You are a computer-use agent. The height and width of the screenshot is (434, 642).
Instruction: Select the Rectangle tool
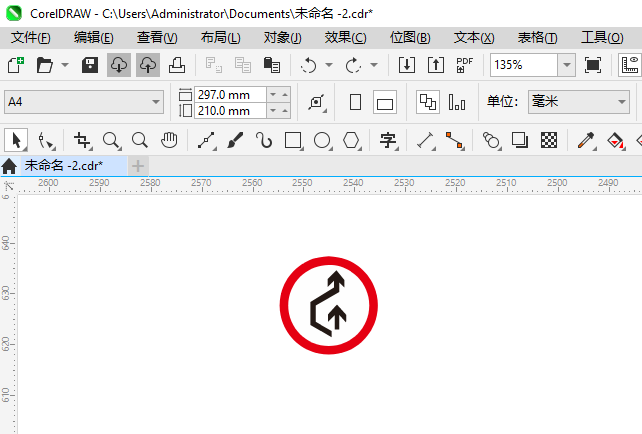294,140
